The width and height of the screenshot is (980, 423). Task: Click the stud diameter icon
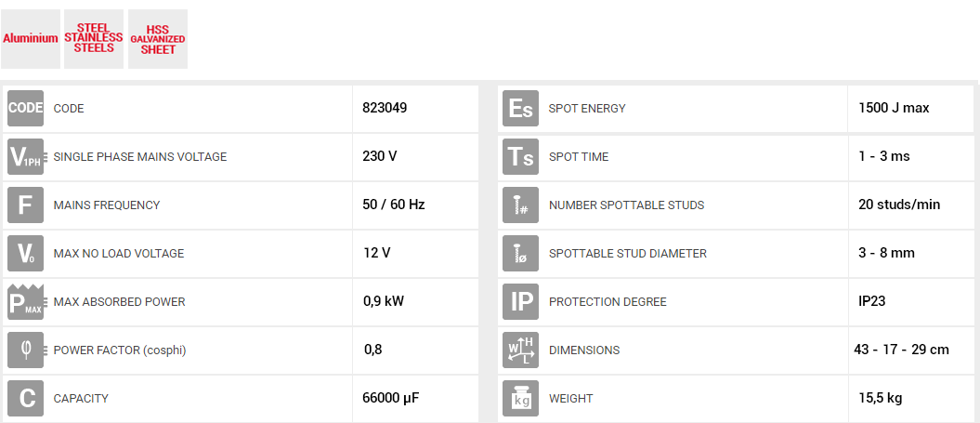[x=520, y=253]
